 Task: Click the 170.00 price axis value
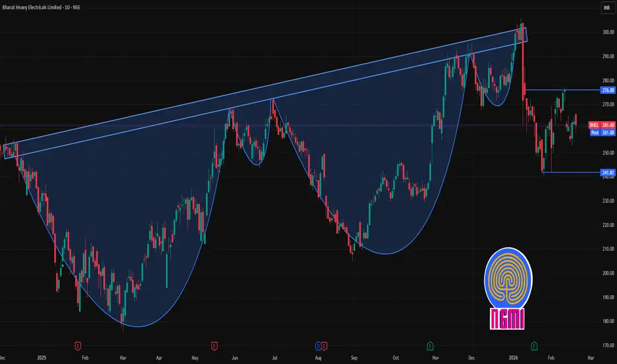coord(608,345)
